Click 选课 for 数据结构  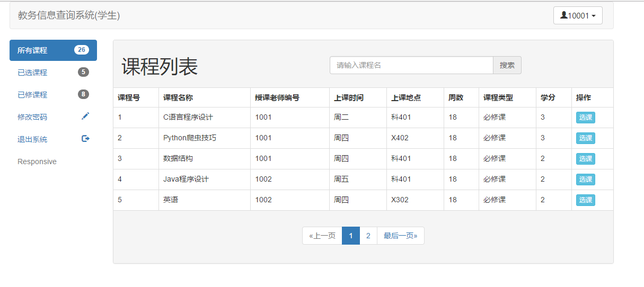tap(586, 159)
